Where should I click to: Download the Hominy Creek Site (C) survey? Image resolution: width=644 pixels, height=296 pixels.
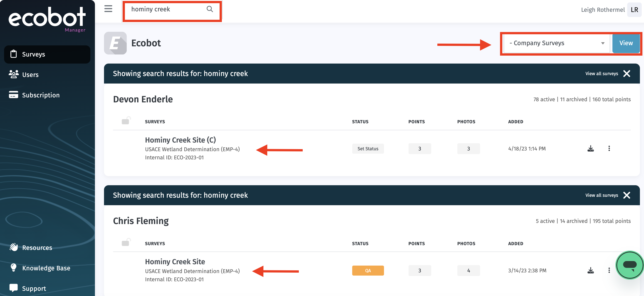(x=590, y=148)
